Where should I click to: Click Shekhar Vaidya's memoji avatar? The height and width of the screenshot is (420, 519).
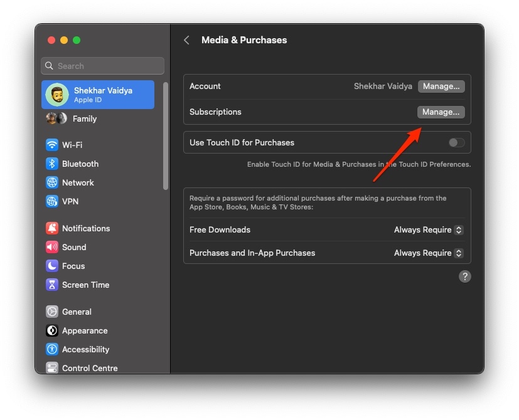pos(57,95)
